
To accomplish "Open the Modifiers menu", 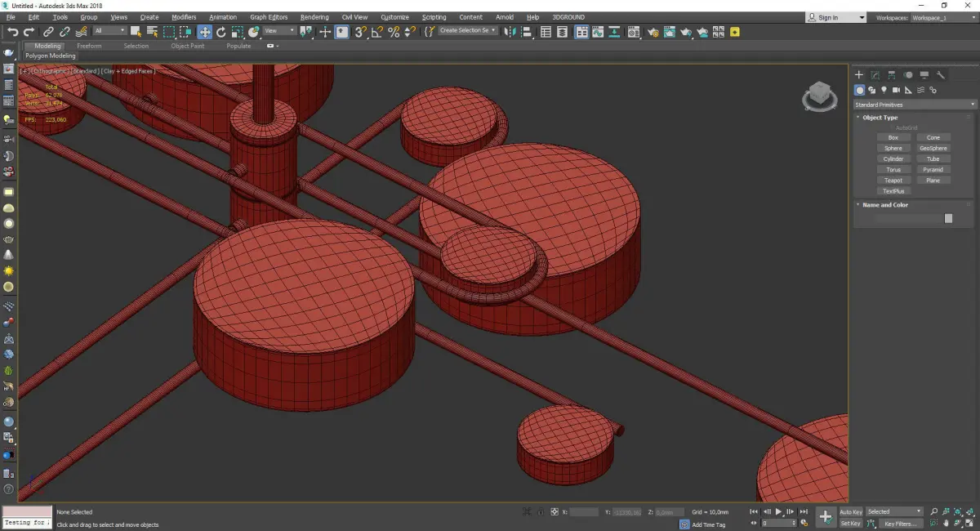I will 184,17.
